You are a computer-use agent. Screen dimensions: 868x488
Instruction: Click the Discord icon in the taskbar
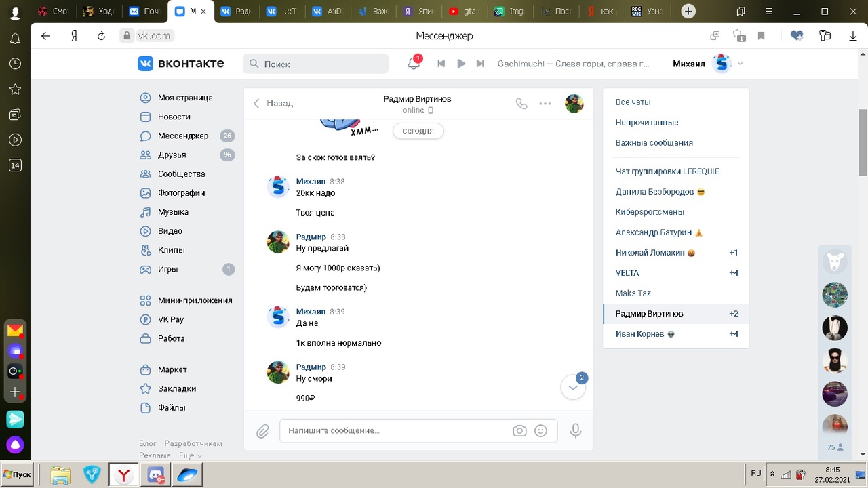pos(156,475)
